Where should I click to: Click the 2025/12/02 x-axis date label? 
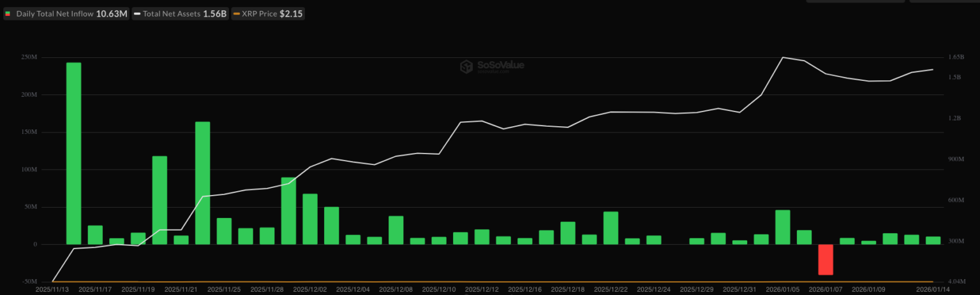pyautogui.click(x=310, y=289)
